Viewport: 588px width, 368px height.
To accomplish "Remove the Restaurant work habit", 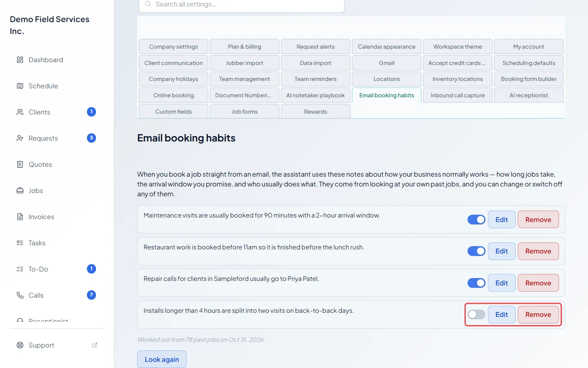I will pos(538,251).
